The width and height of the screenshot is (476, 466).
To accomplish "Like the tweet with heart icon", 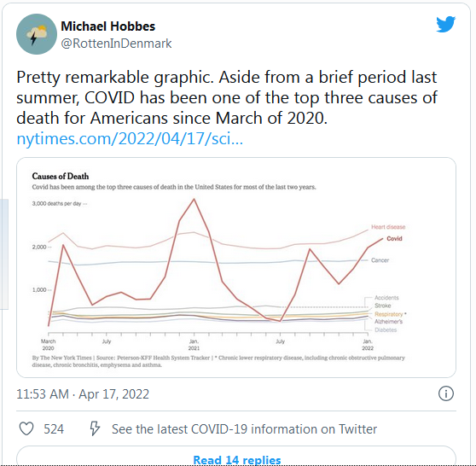I will coord(26,428).
